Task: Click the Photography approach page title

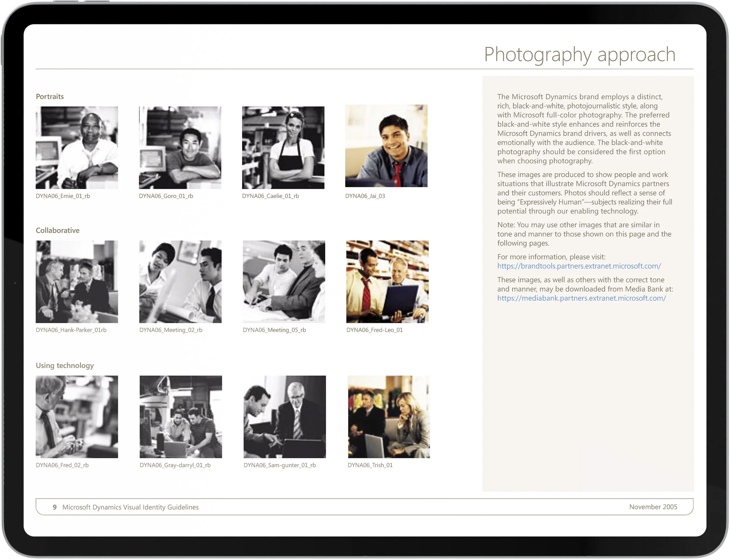Action: tap(580, 54)
